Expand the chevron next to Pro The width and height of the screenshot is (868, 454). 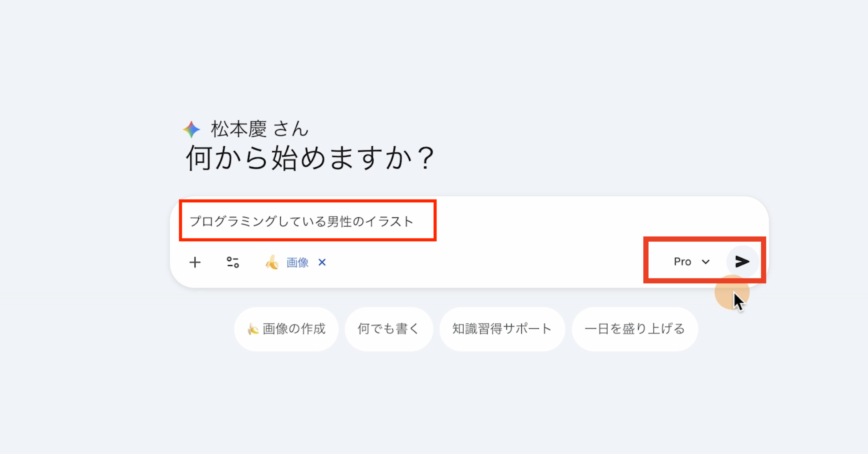706,262
